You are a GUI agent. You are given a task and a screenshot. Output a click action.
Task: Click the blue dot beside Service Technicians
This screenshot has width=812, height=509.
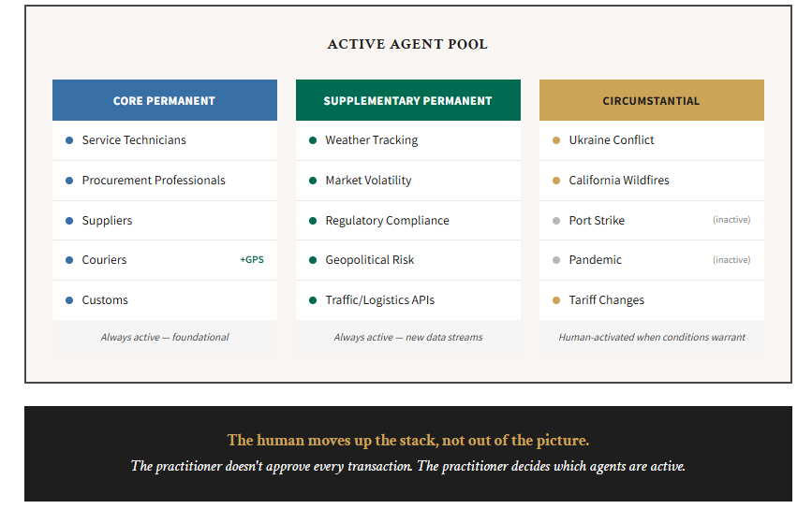click(x=69, y=140)
